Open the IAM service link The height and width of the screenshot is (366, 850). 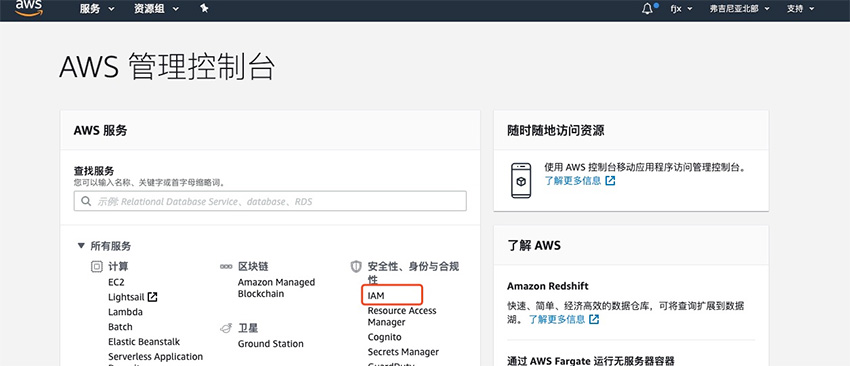[376, 296]
